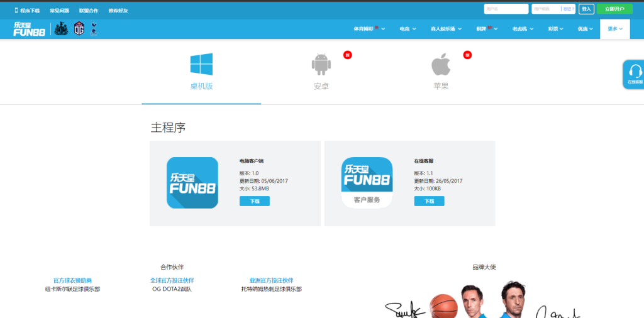
Task: Expand the 彩票 menu
Action: point(555,29)
